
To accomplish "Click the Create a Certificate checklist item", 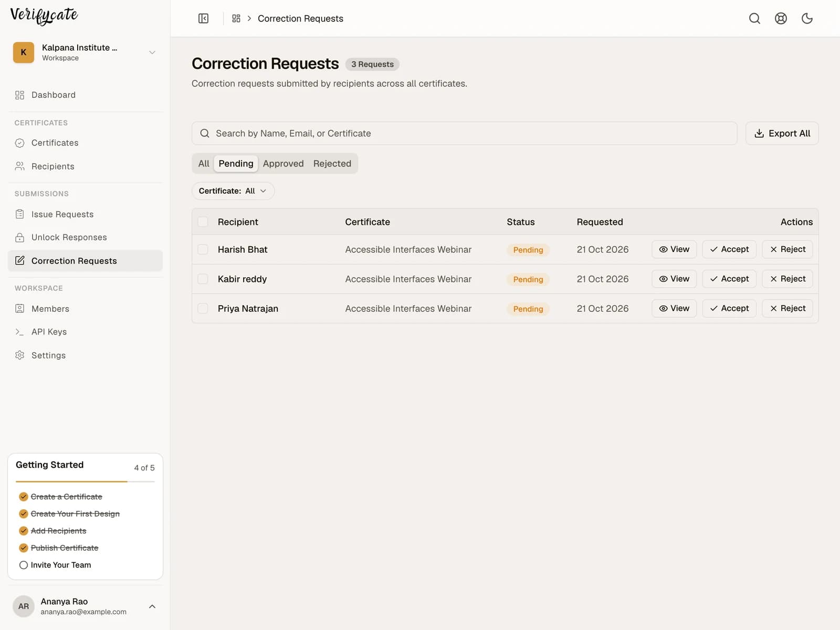I will (61, 497).
